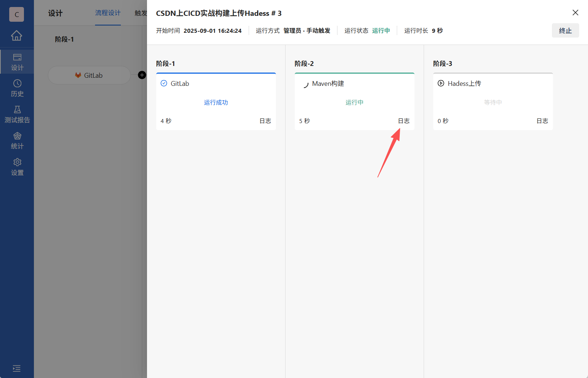
Task: Select the Hadess上传 task card
Action: (x=493, y=101)
